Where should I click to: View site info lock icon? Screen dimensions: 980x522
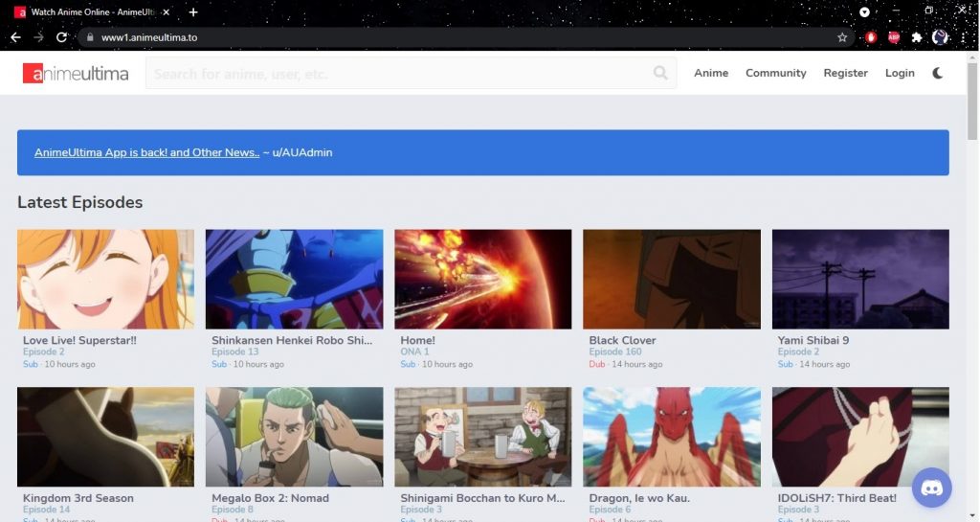[90, 37]
